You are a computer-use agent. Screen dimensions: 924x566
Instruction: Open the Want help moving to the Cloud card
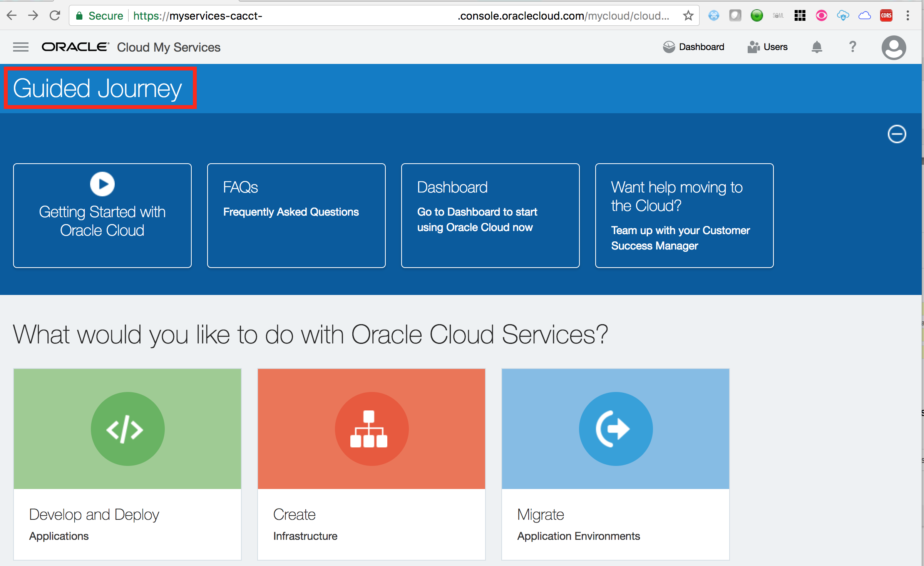(x=685, y=216)
